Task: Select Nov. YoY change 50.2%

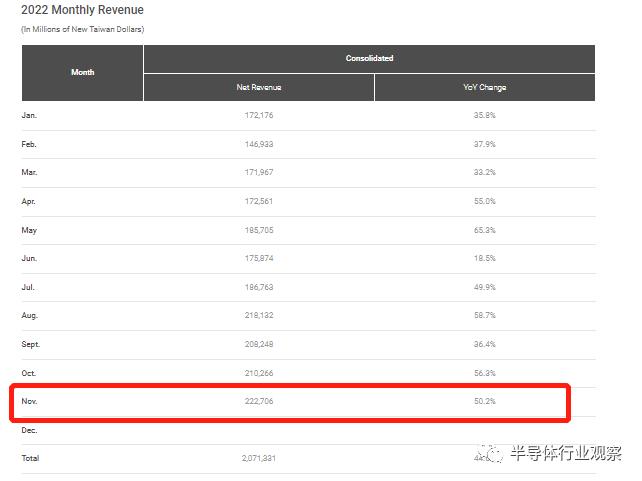Action: 485,401
